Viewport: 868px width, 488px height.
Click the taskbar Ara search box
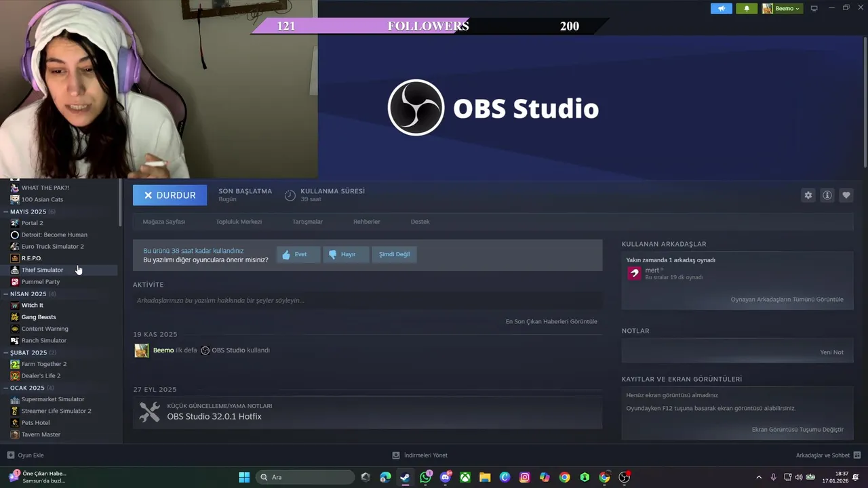point(306,477)
